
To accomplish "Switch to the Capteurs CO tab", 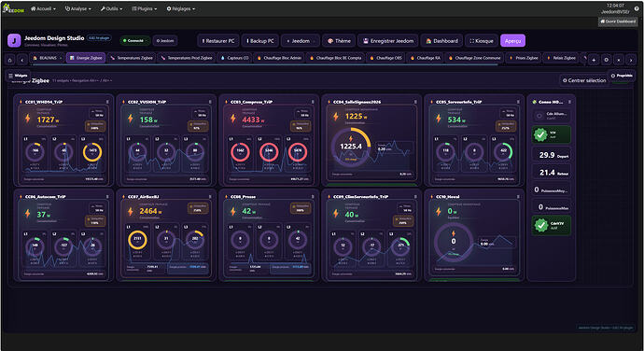I will (235, 58).
